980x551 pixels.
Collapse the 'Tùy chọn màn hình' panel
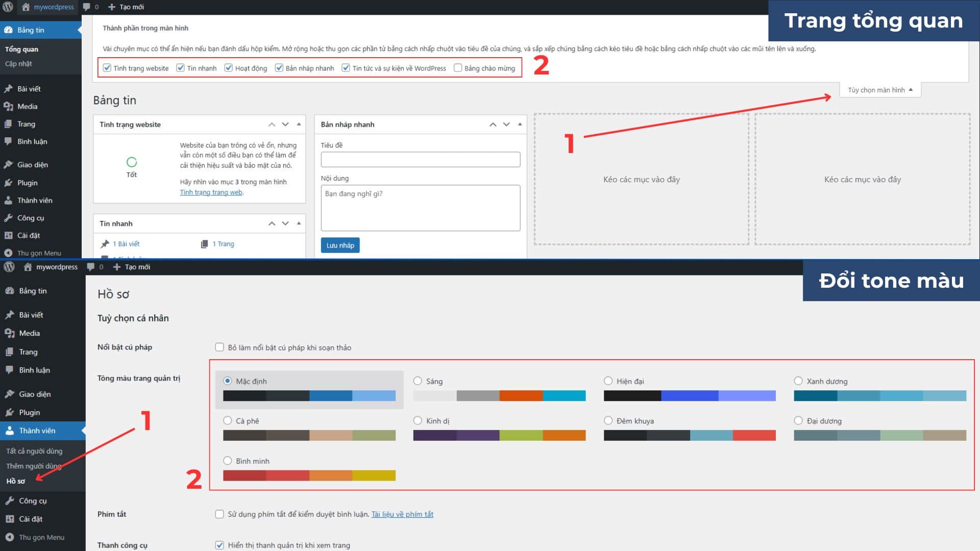880,90
